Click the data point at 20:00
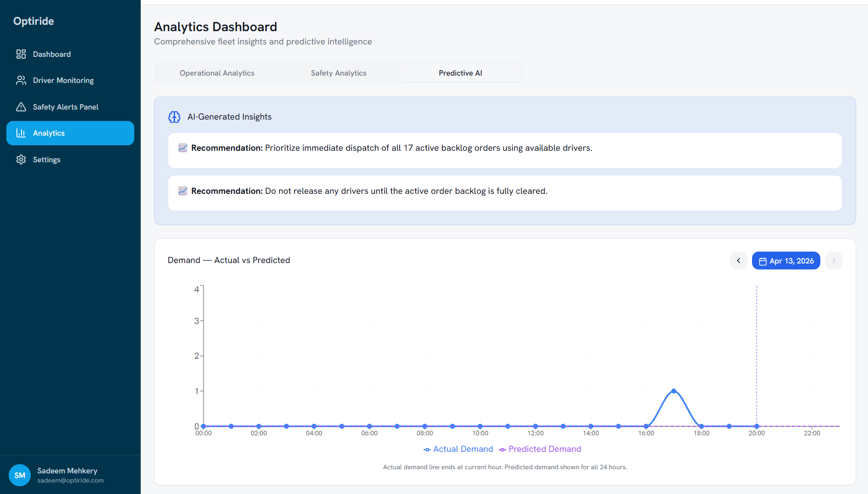 pyautogui.click(x=757, y=426)
